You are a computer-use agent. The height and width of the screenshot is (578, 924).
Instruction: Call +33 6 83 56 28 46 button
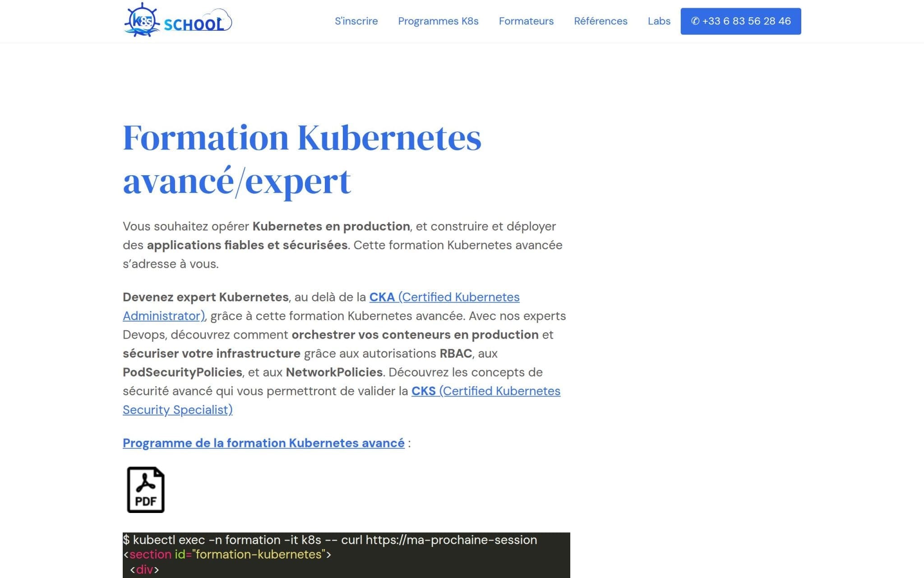click(x=741, y=21)
